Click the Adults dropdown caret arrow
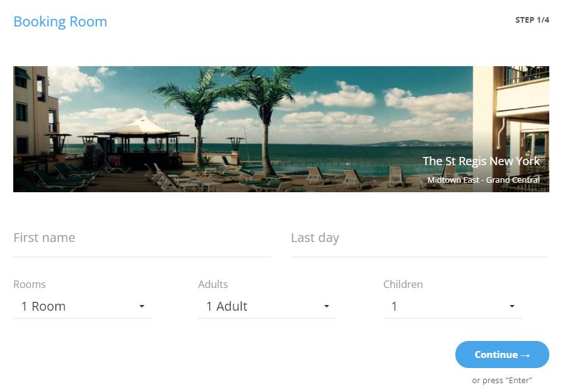The width and height of the screenshot is (572, 392). tap(327, 306)
